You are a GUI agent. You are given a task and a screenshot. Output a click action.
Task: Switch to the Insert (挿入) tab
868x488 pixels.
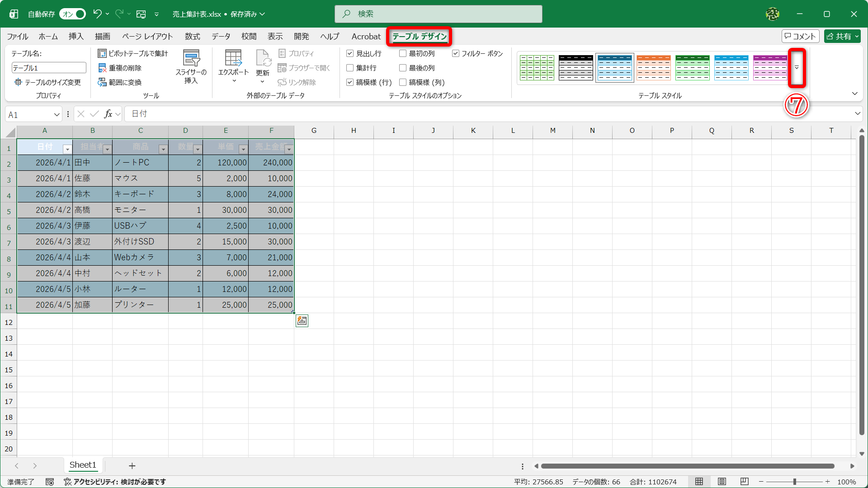point(76,36)
